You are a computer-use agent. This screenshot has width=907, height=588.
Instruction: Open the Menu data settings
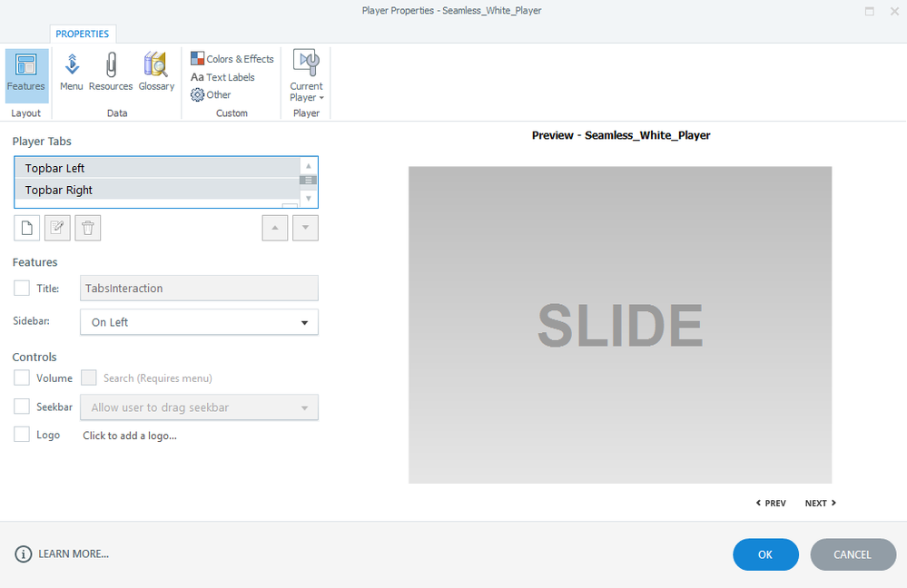(72, 73)
